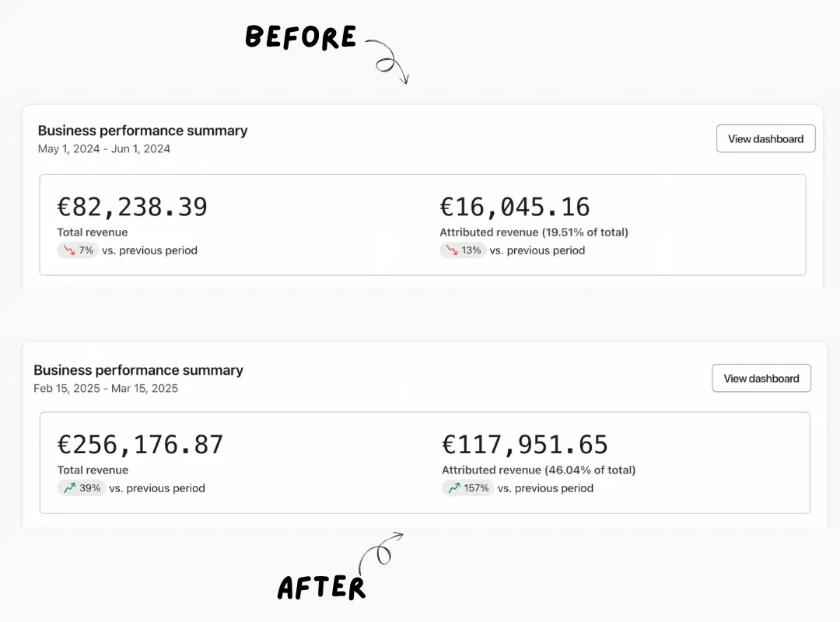Click the Attributed revenue (46.04% of total) label
The height and width of the screenshot is (622, 840).
click(538, 470)
